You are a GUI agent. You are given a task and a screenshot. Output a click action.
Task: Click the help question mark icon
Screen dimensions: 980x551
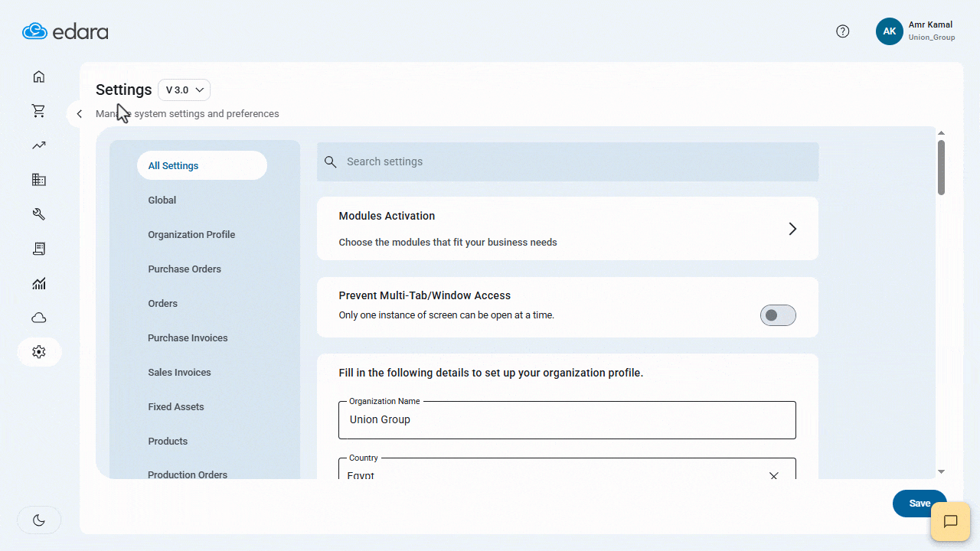(x=843, y=31)
